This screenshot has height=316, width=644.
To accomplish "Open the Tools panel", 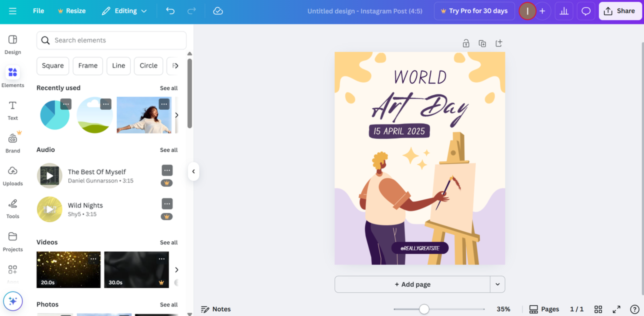I will (x=12, y=208).
